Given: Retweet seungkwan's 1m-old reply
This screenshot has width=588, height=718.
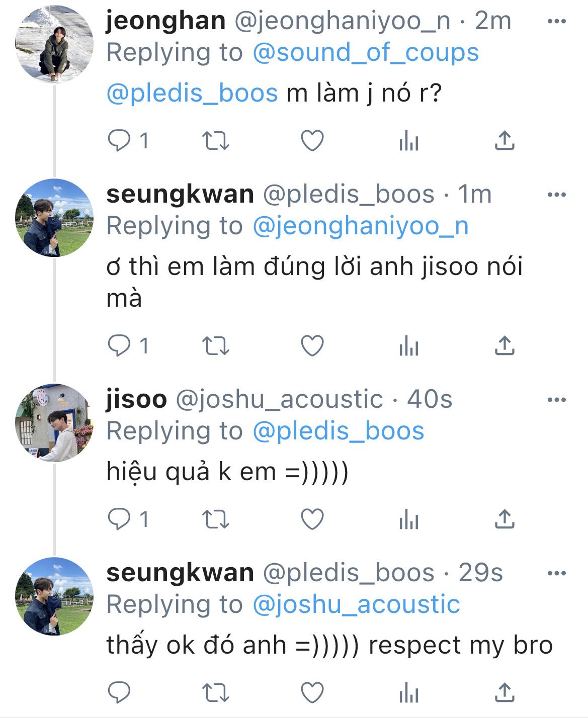Looking at the screenshot, I should (x=215, y=346).
